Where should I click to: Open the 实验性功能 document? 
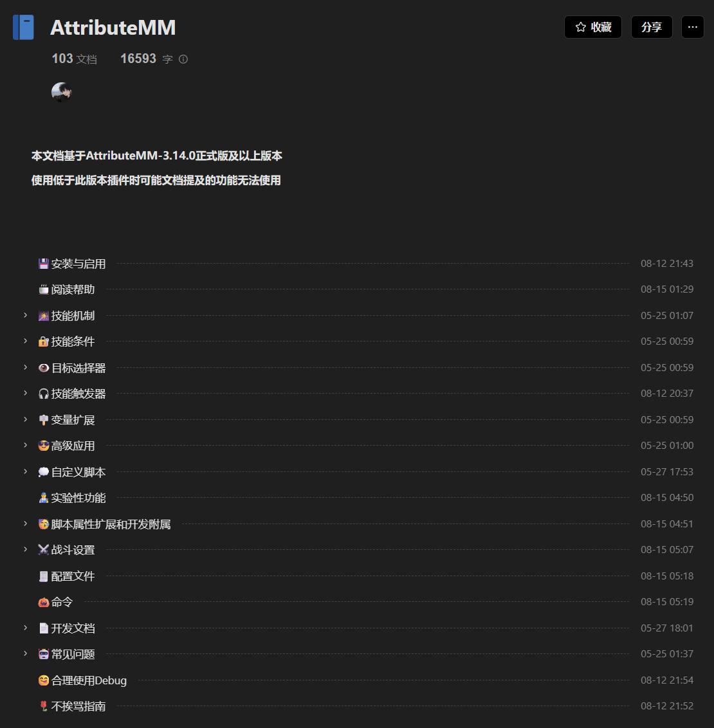pyautogui.click(x=78, y=498)
